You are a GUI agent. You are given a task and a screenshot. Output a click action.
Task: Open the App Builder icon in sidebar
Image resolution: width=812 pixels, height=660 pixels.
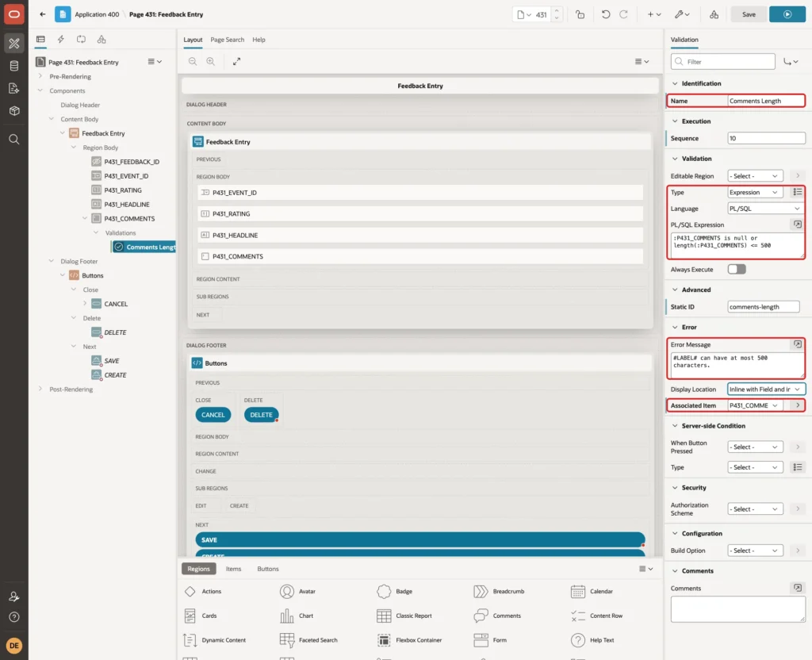[x=14, y=44]
